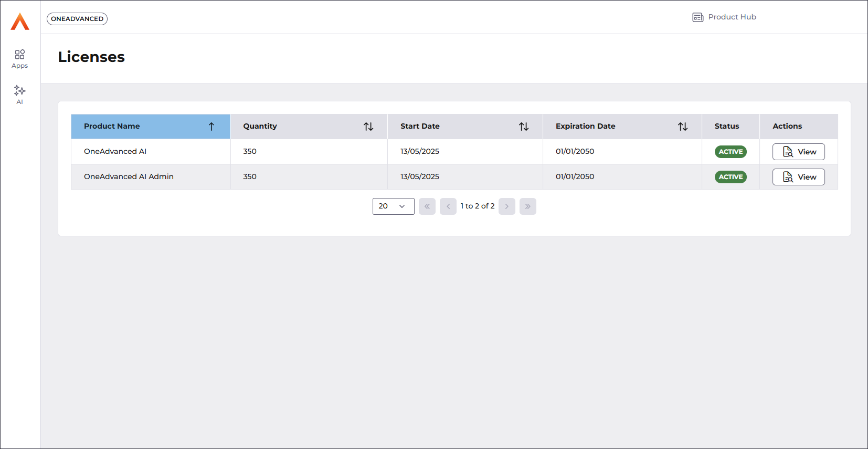
Task: Go to the previous page
Action: click(x=448, y=206)
